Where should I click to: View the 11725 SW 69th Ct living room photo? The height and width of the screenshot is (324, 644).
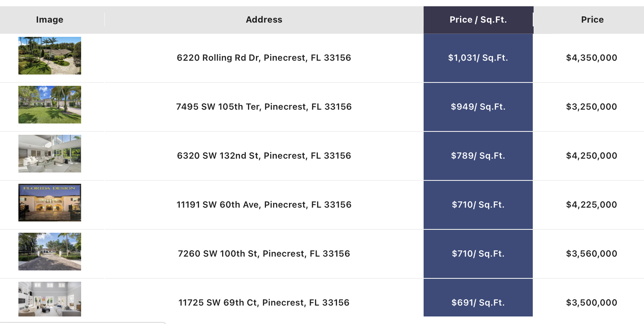(x=50, y=299)
